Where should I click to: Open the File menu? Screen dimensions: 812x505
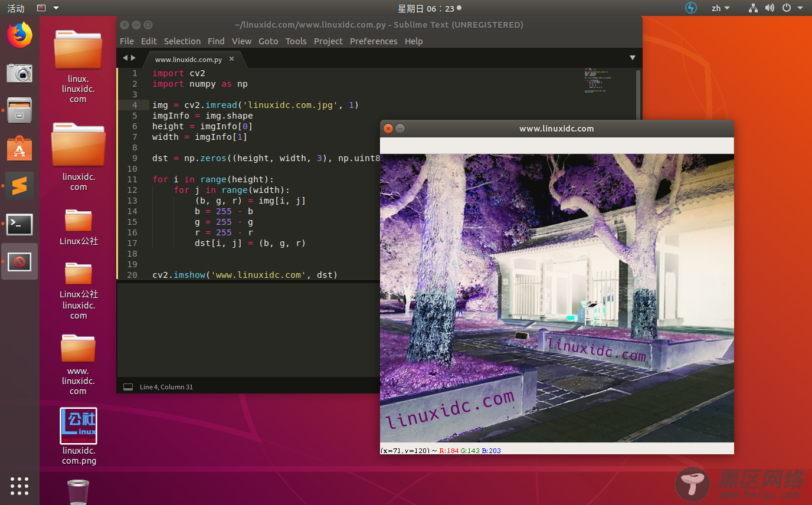click(127, 41)
